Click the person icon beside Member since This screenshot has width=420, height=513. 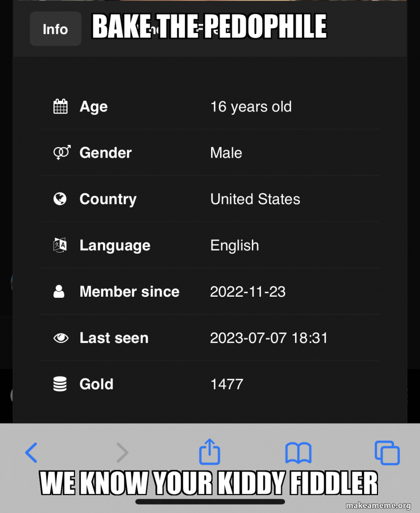point(59,291)
